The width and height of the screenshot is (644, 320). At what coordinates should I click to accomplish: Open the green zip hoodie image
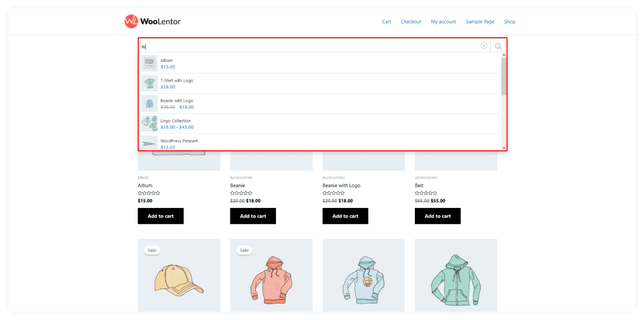(456, 275)
